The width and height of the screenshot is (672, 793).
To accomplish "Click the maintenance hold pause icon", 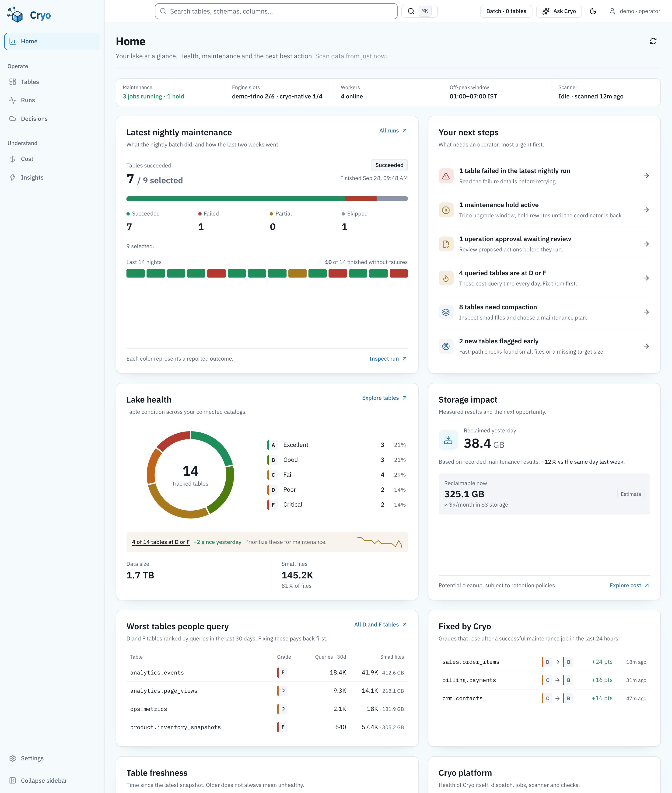I will [x=446, y=210].
